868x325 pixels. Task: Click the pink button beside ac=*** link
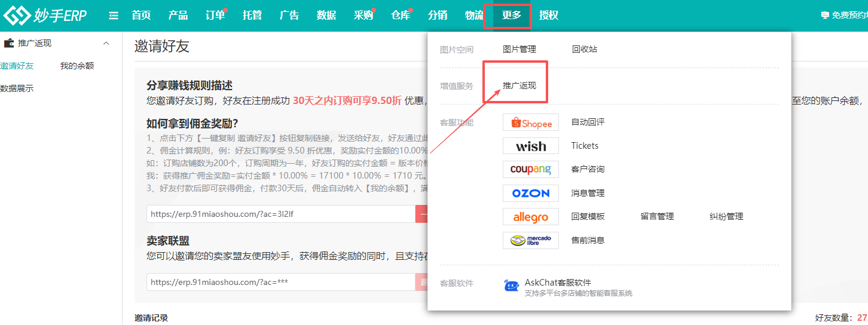point(421,282)
